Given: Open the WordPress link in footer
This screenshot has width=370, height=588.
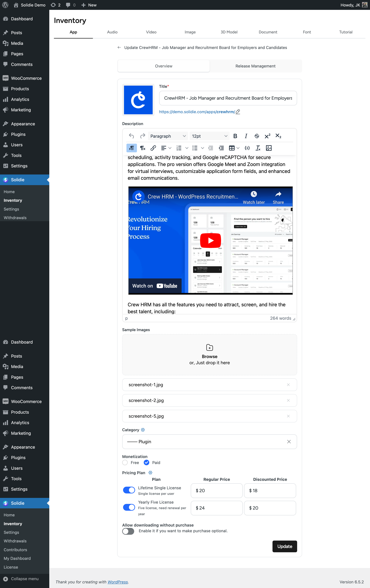Looking at the screenshot, I should (x=118, y=582).
